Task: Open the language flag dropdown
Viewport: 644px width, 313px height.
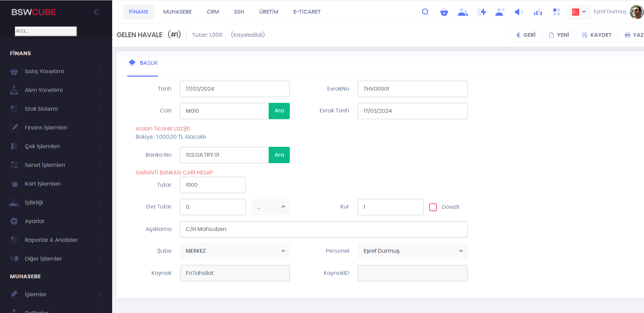Action: [x=578, y=12]
